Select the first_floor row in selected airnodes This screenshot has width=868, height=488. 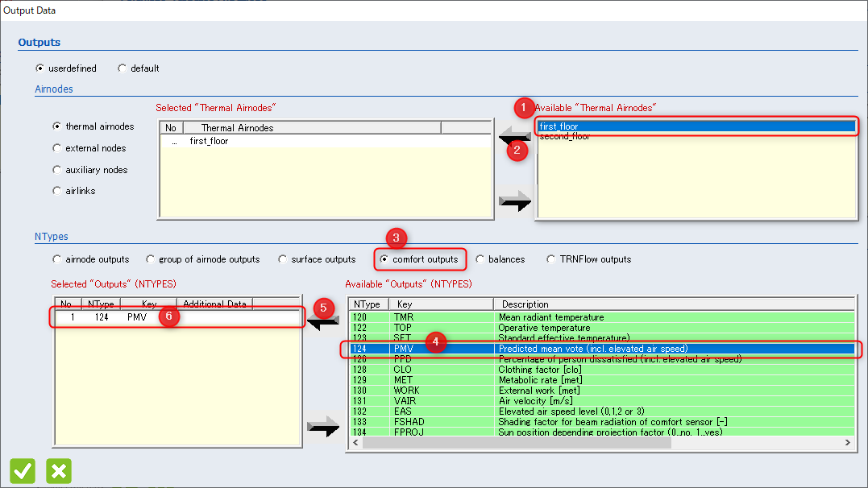[326, 141]
